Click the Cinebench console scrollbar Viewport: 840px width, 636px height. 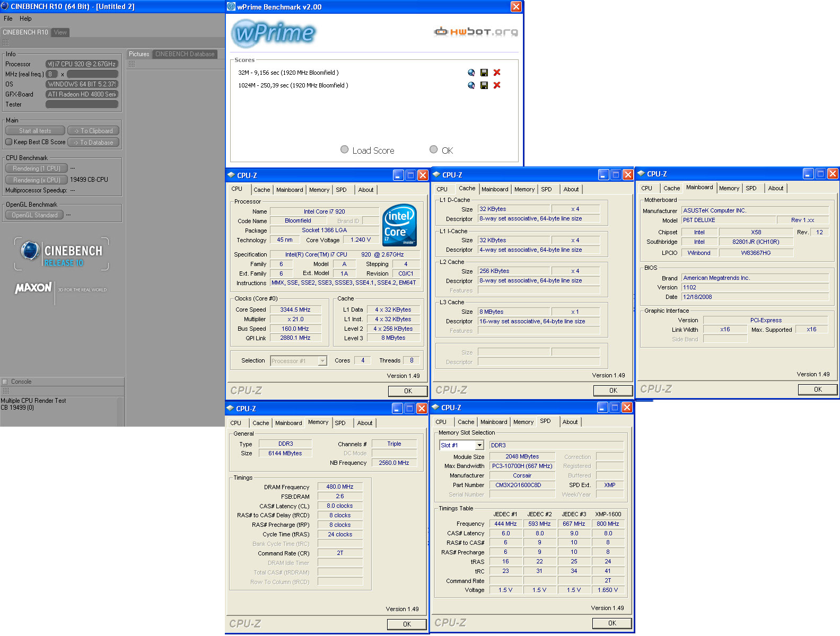point(120,411)
